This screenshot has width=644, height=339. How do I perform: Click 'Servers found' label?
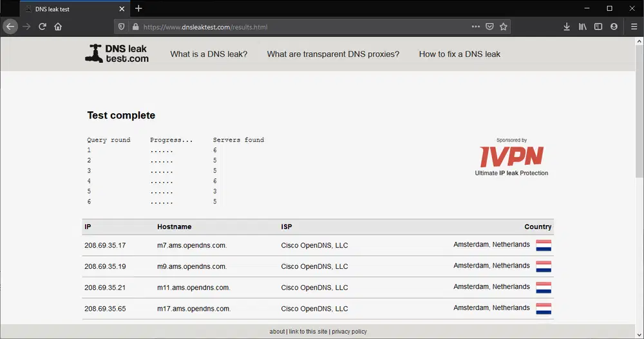238,140
